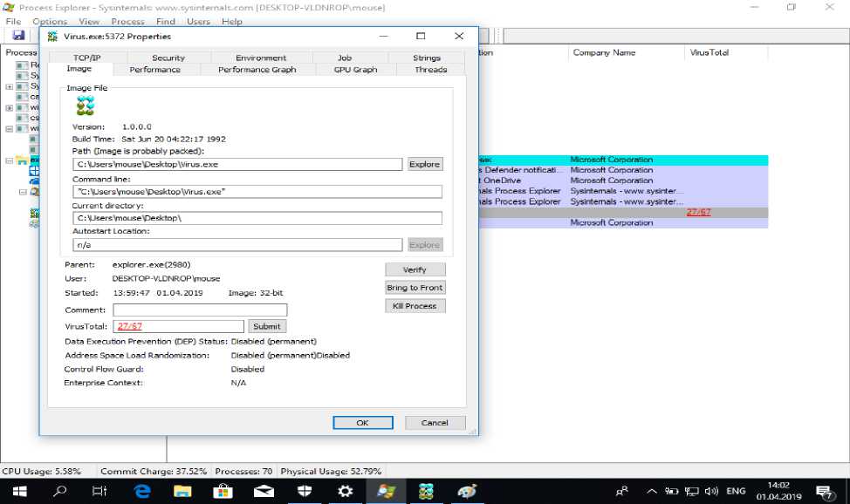Open the Find menu
Viewport: 850px width, 504px height.
click(x=165, y=21)
